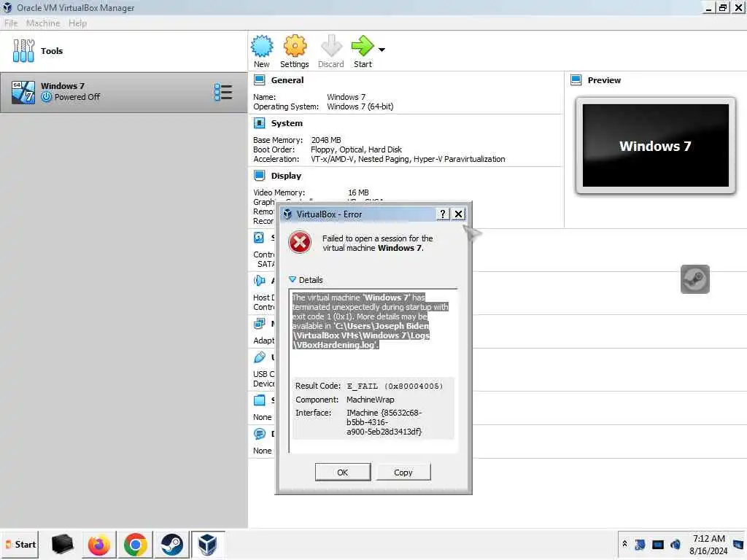The width and height of the screenshot is (747, 560).
Task: Click the System section heading
Action: pos(287,123)
